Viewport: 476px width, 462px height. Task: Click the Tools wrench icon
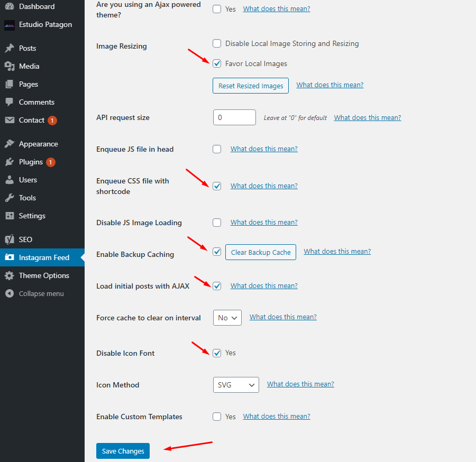tap(10, 198)
